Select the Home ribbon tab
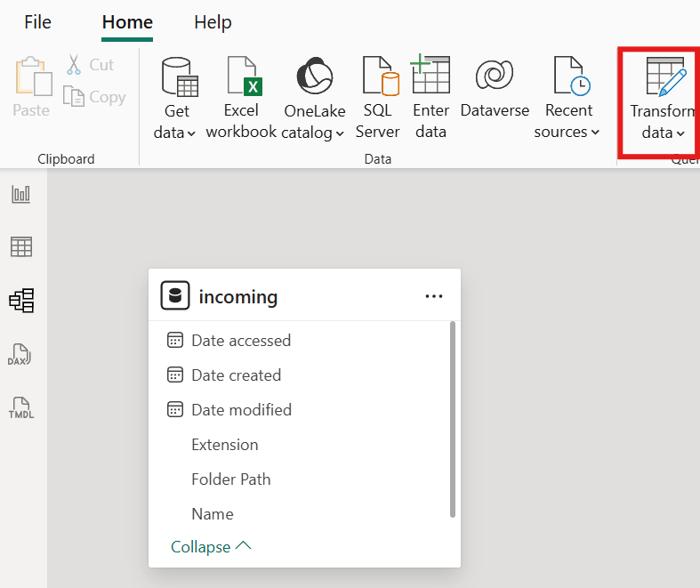The width and height of the screenshot is (700, 588). [x=127, y=22]
